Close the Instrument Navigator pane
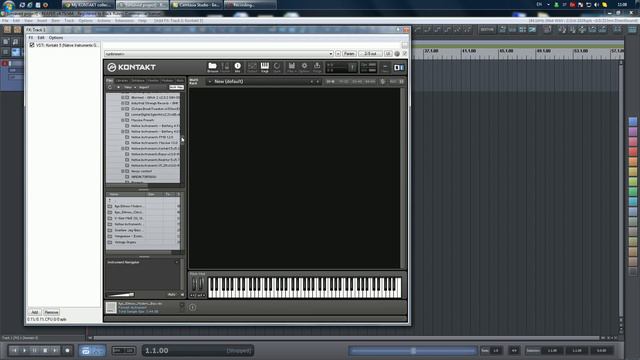 point(177,262)
